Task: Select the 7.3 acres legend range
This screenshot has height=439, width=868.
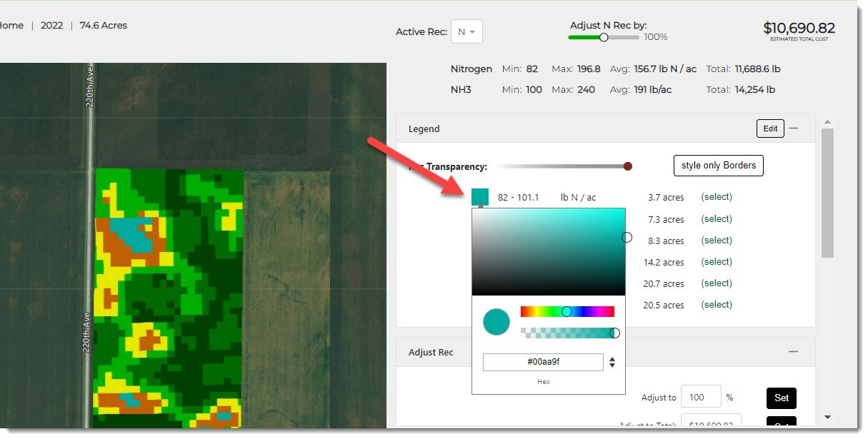Action: 717,219
